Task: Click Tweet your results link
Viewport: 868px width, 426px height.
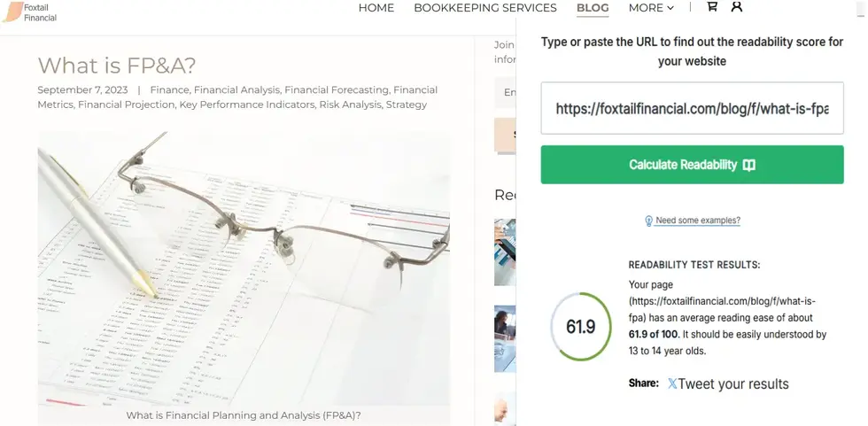Action: (x=733, y=383)
